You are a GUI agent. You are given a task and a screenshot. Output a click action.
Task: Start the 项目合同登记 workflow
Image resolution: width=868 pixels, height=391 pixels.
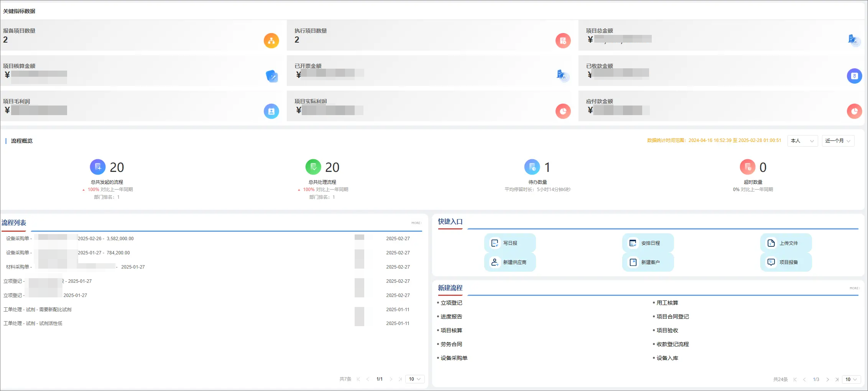pos(672,317)
